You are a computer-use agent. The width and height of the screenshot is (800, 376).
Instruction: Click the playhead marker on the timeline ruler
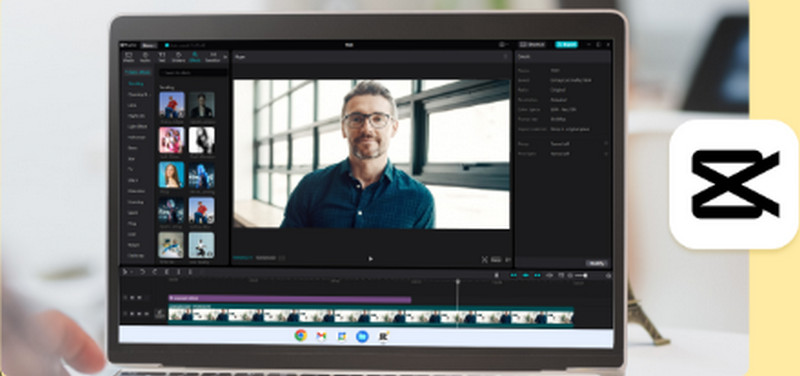[458, 281]
